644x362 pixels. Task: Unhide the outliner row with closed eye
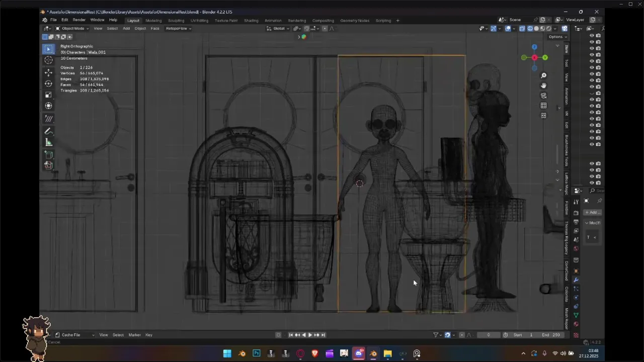point(592,93)
